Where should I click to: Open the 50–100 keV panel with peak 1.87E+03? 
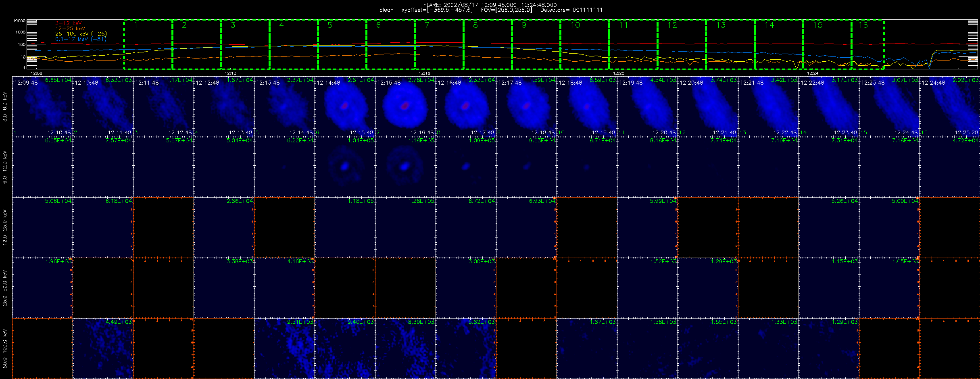coord(587,348)
